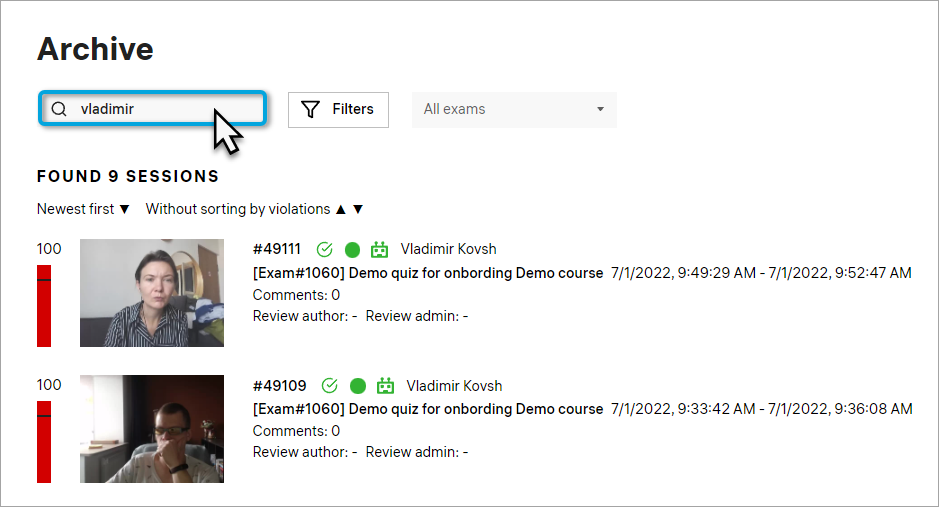Viewport: 939px width, 507px height.
Task: Open the Filters button
Action: pos(338,109)
